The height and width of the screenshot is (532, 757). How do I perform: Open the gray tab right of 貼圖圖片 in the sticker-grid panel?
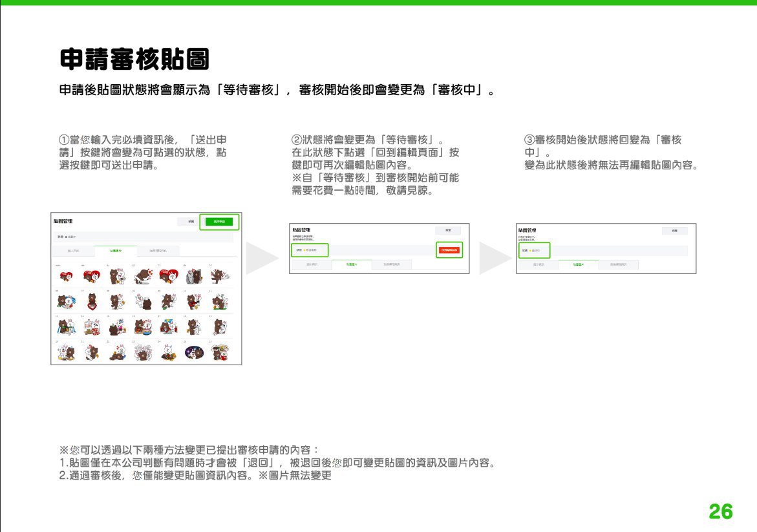coord(158,251)
